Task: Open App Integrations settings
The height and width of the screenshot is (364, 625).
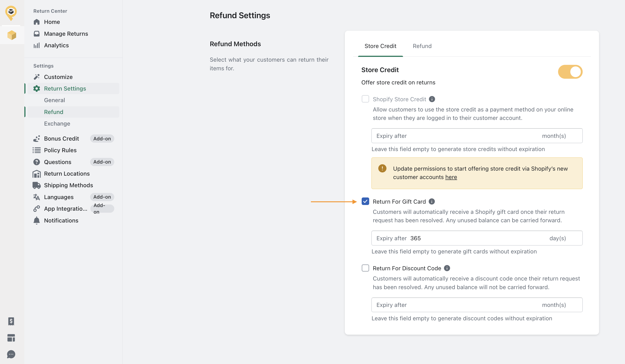Action: coord(66,209)
